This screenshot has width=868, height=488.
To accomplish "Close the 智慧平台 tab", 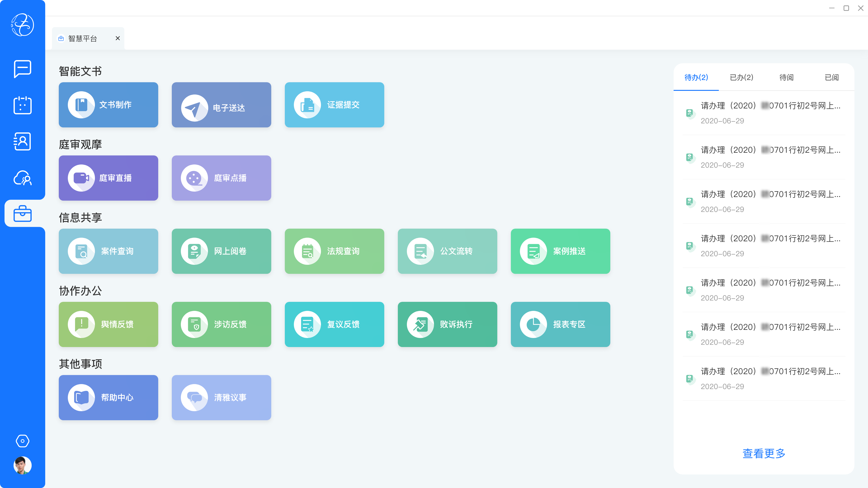I will click(118, 38).
